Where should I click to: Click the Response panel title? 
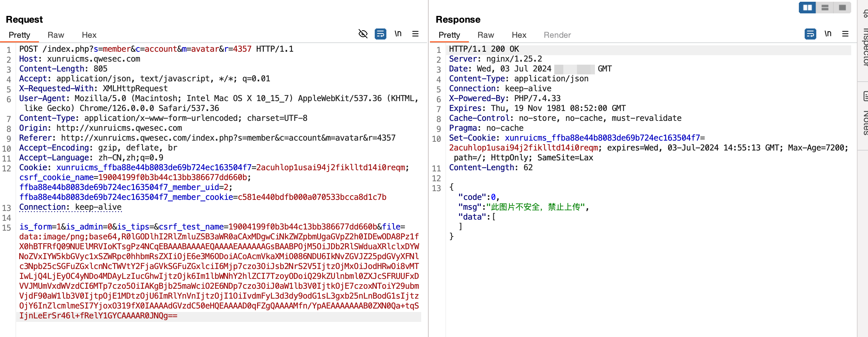point(458,19)
